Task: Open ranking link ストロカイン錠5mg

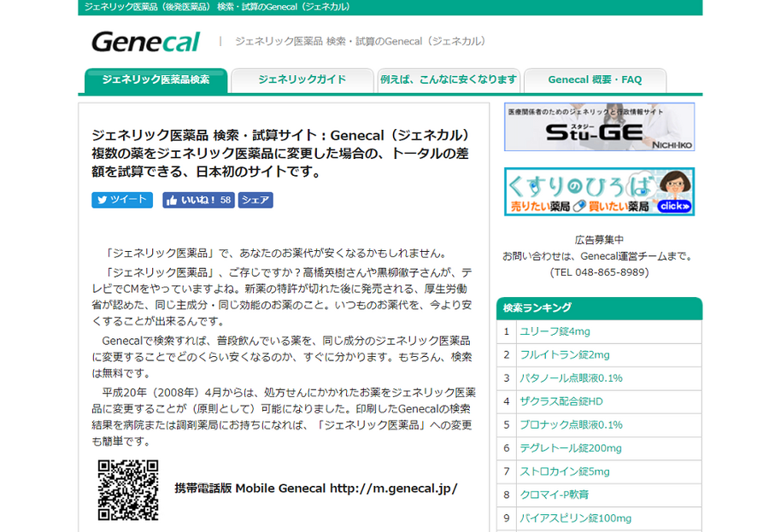Action: (565, 471)
